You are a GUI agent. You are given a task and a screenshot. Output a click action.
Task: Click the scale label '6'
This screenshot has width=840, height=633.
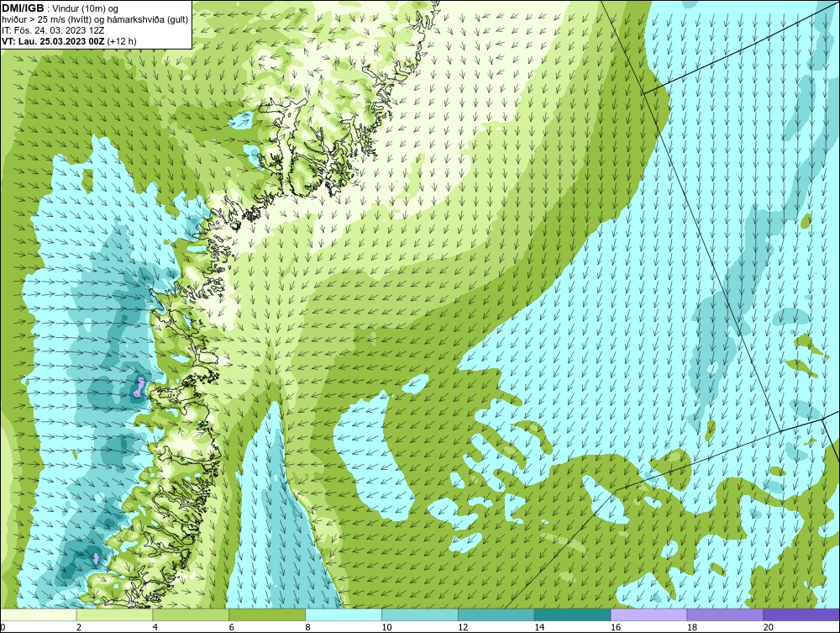(x=232, y=627)
